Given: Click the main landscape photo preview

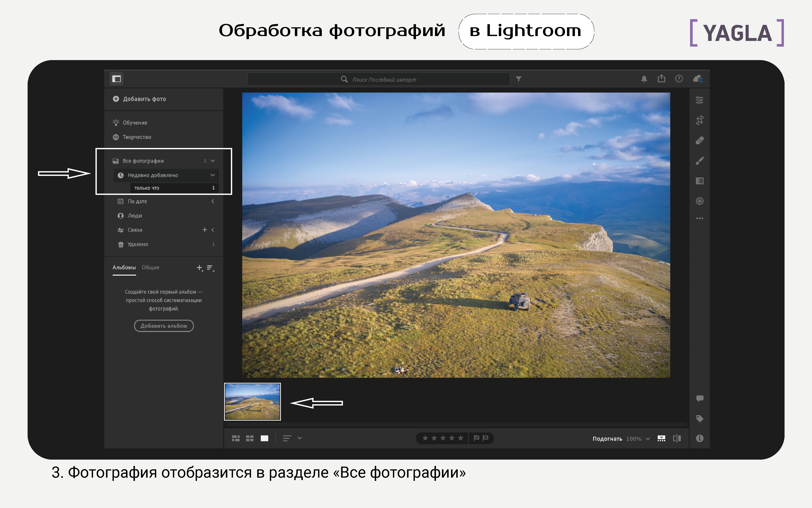Looking at the screenshot, I should coord(456,235).
